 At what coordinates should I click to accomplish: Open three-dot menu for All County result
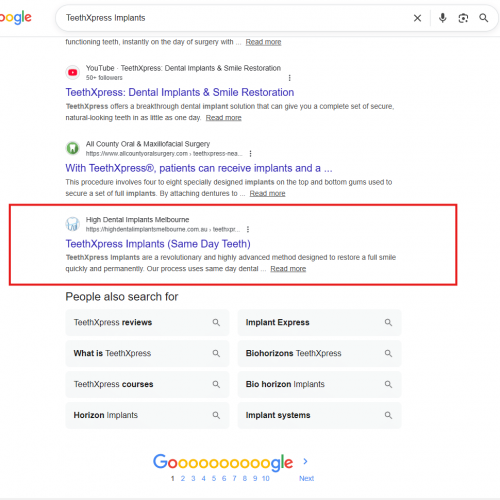(250, 153)
